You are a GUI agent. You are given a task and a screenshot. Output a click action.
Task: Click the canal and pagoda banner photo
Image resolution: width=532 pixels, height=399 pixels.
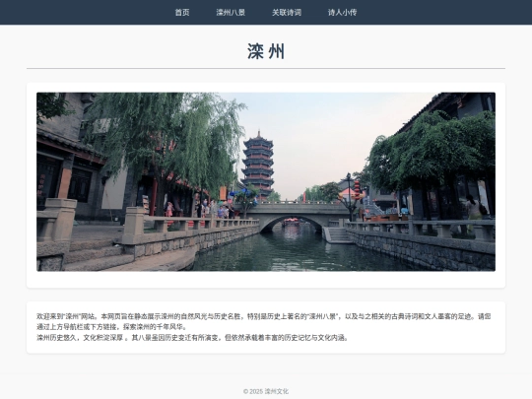click(x=266, y=182)
